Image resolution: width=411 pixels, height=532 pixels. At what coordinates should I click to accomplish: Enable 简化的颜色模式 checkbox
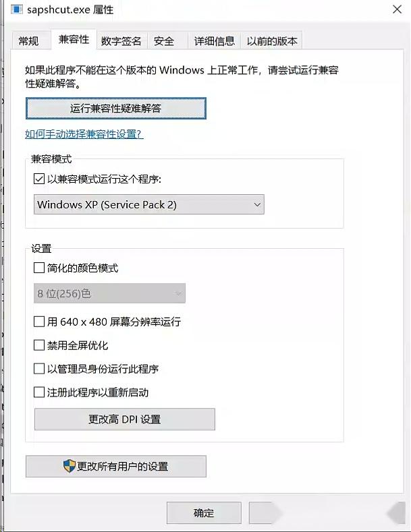point(39,268)
